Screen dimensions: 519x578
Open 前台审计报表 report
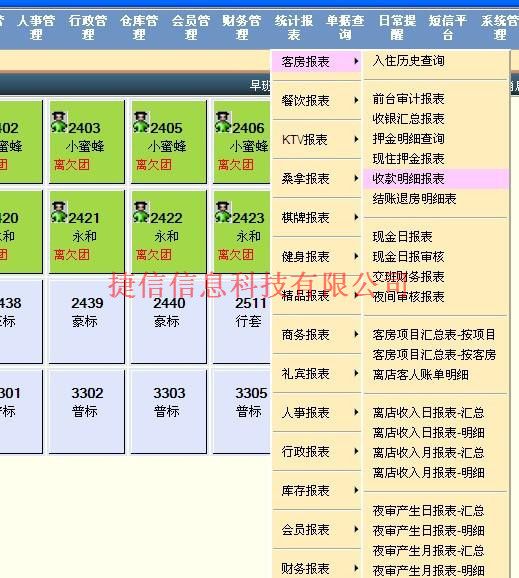408,99
